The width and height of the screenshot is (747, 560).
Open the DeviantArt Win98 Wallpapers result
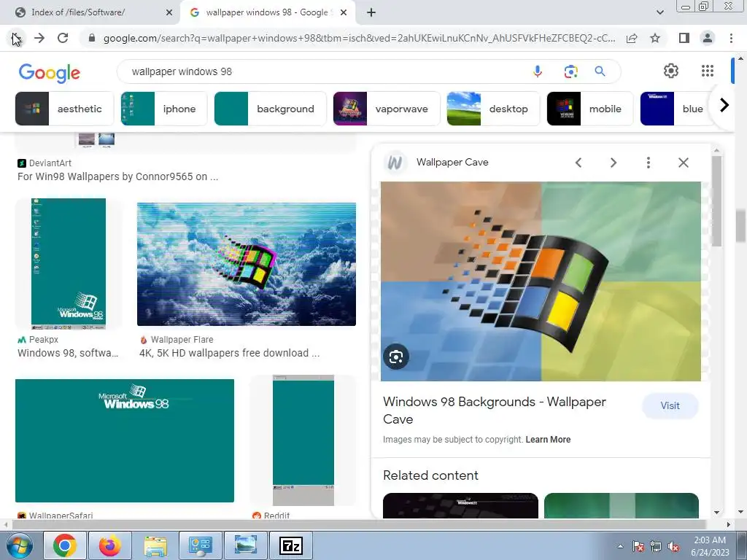click(x=117, y=176)
